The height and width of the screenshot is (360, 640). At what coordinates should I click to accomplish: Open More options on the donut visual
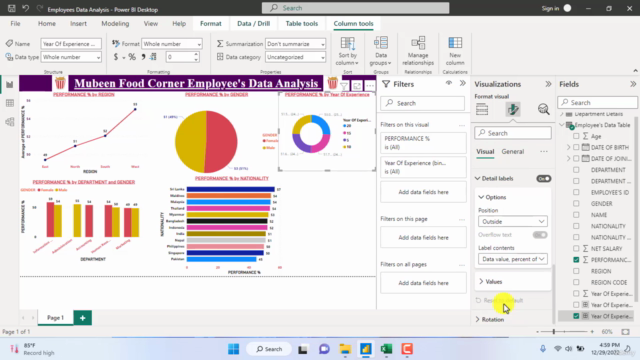pyautogui.click(x=370, y=86)
